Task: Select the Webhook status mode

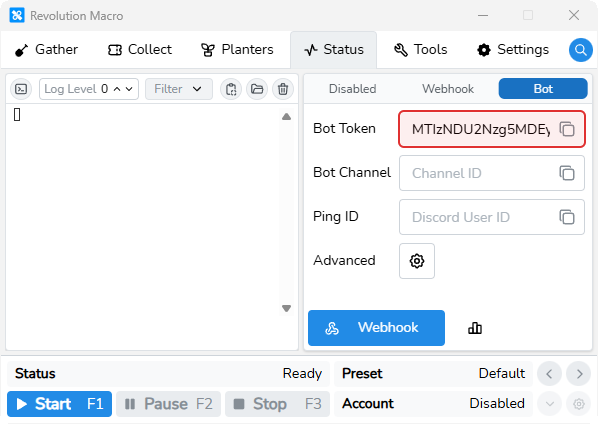Action: [x=448, y=89]
